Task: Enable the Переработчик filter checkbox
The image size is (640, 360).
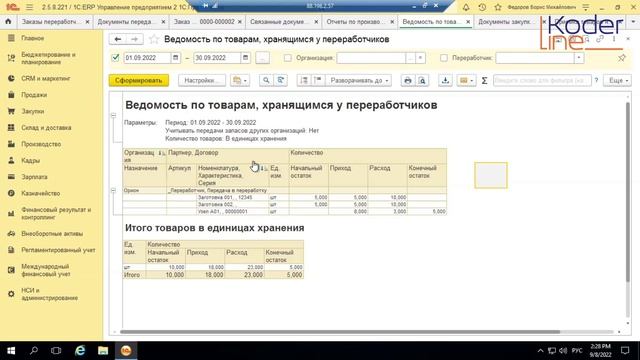Action: tap(444, 58)
